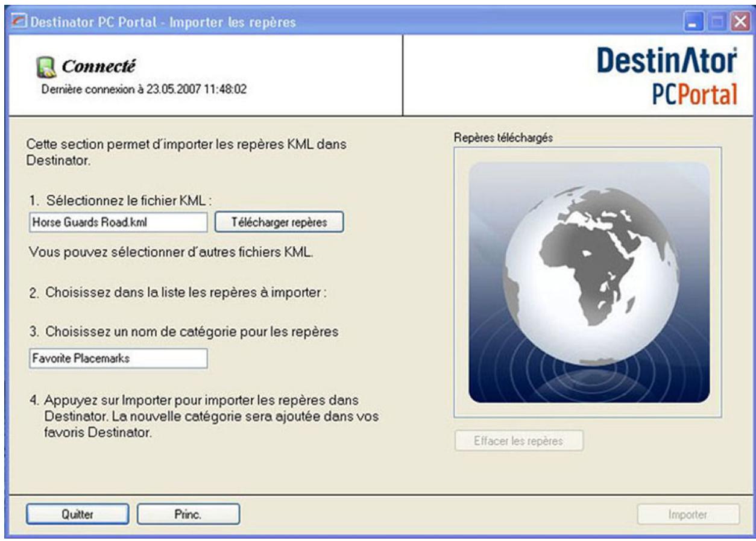Click the green Connecté status icon
The height and width of the screenshot is (541, 756).
pyautogui.click(x=46, y=67)
